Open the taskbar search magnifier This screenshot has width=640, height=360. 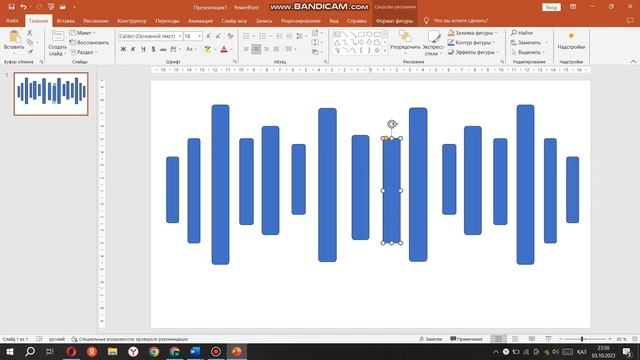tap(30, 351)
